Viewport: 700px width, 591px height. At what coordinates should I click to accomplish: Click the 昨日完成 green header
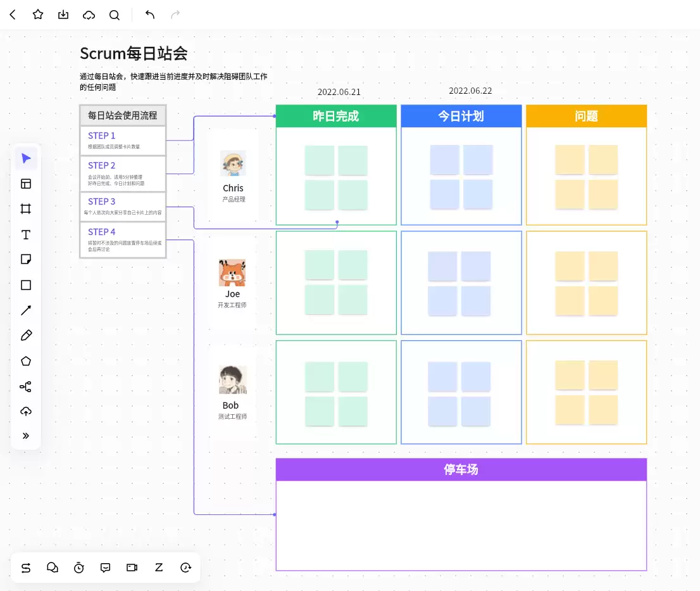tap(336, 116)
